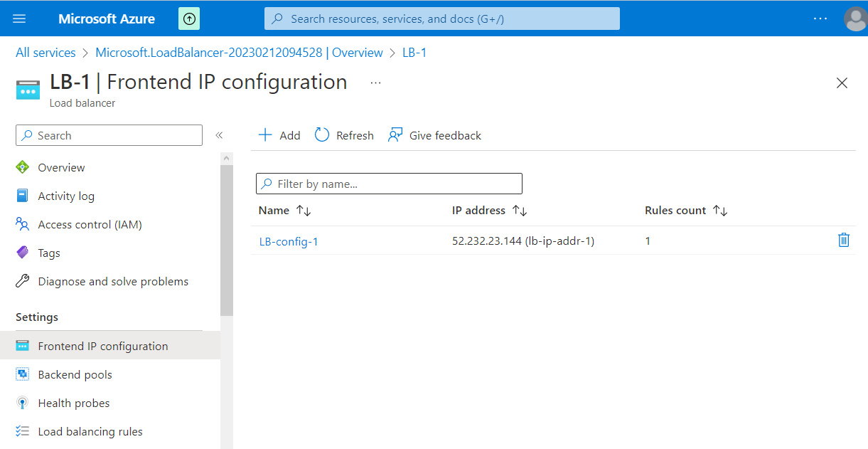Viewport: 868px width, 449px height.
Task: Go to All services breadcrumb
Action: click(45, 53)
